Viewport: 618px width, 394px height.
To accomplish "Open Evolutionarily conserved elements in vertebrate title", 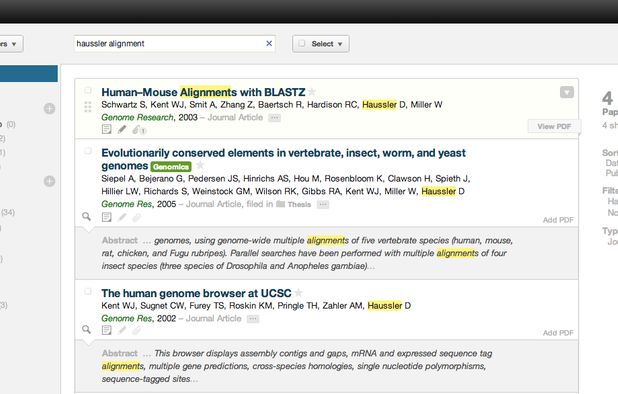I will [283, 159].
